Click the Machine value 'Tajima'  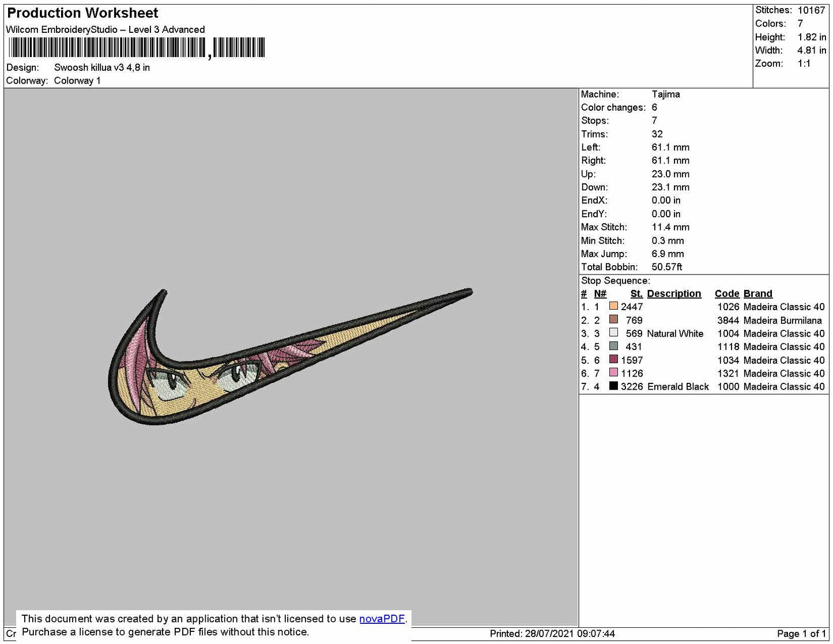coord(666,94)
